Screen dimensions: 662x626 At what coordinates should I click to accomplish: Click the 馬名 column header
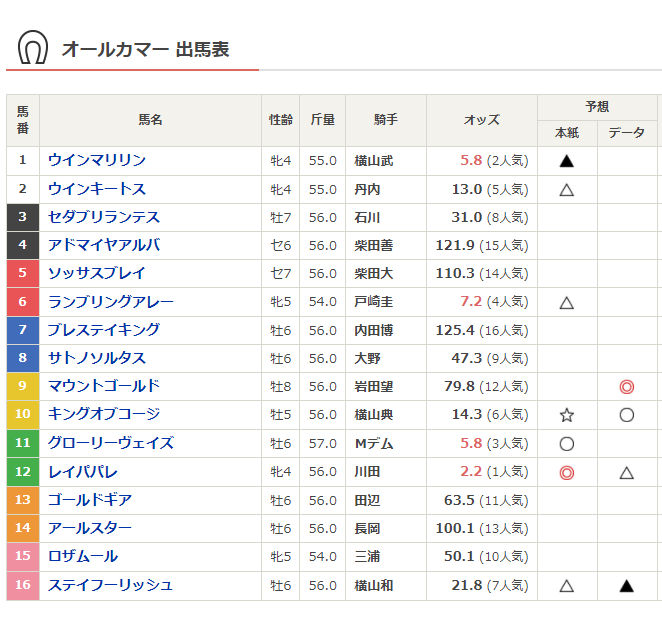(x=150, y=120)
